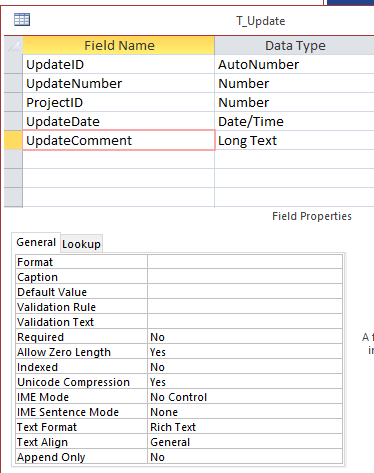Select the Field Name column header
This screenshot has height=473, width=374.
click(119, 45)
